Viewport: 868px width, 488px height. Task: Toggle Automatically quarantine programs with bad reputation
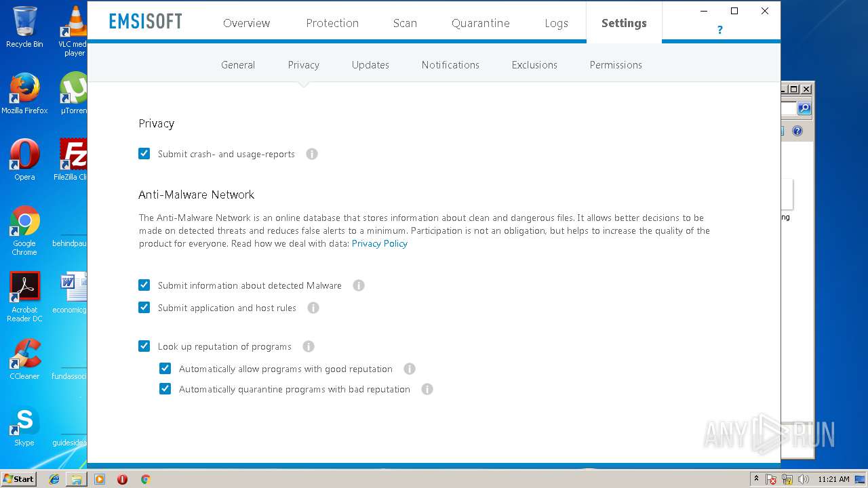(165, 389)
